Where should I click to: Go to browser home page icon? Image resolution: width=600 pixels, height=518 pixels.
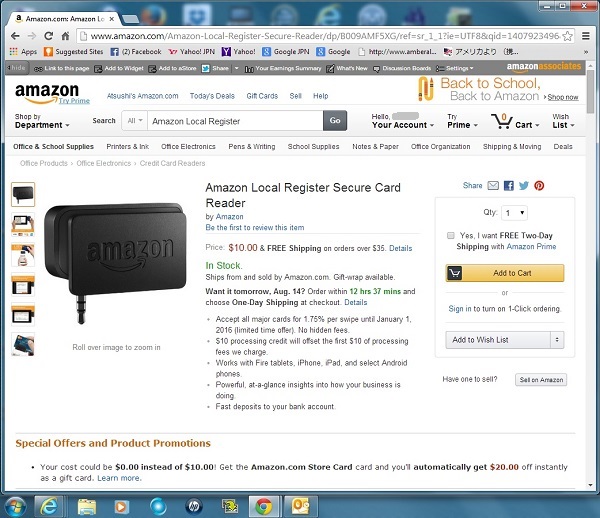[x=65, y=36]
